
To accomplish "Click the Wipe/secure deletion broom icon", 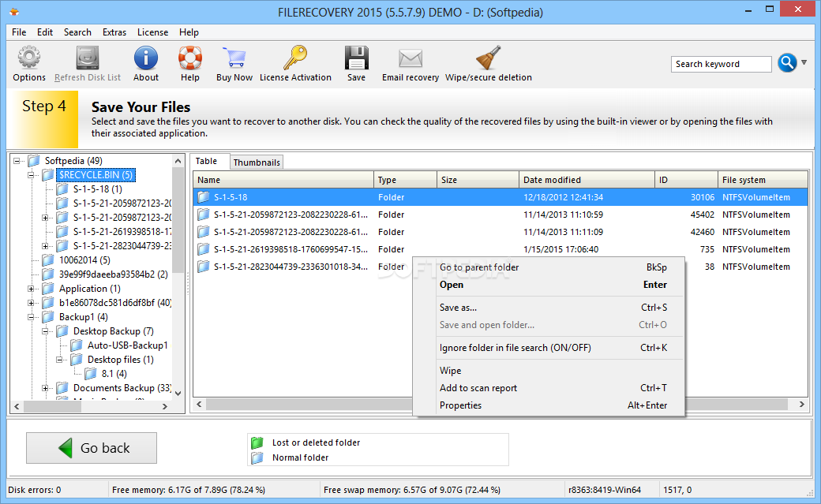I will point(488,58).
